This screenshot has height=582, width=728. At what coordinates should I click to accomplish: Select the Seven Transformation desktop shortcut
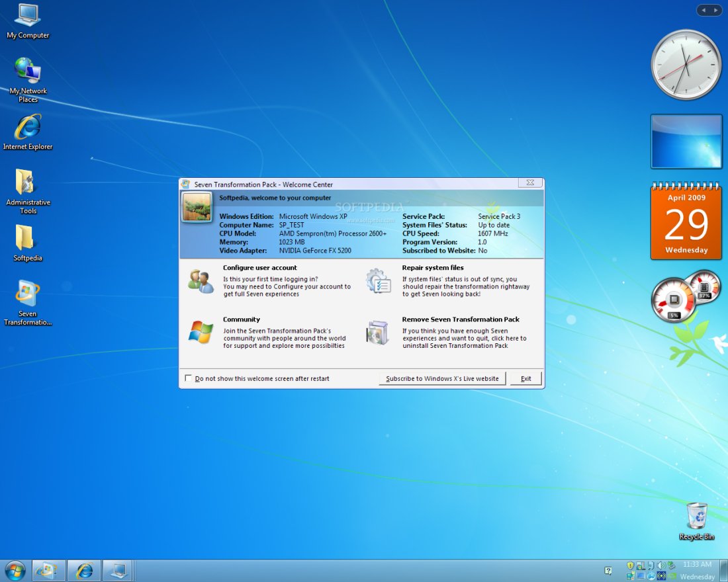pyautogui.click(x=27, y=303)
